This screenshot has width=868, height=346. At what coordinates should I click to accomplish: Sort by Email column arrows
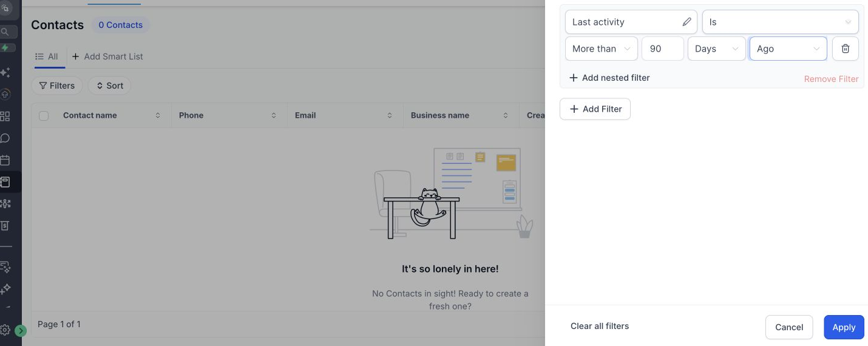(x=390, y=115)
